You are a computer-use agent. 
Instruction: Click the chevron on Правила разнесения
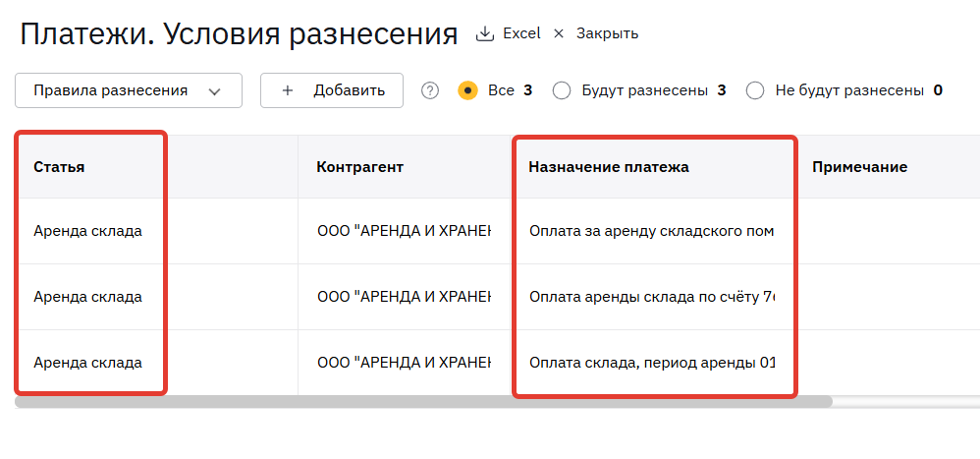click(x=215, y=91)
